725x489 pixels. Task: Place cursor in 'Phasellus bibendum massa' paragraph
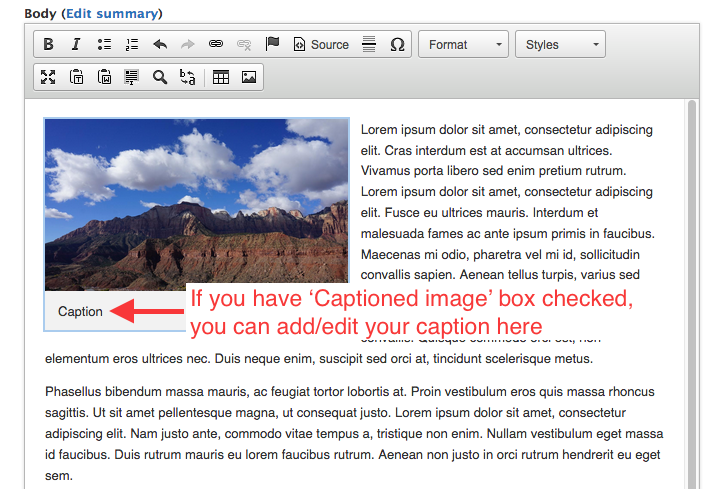coord(354,434)
